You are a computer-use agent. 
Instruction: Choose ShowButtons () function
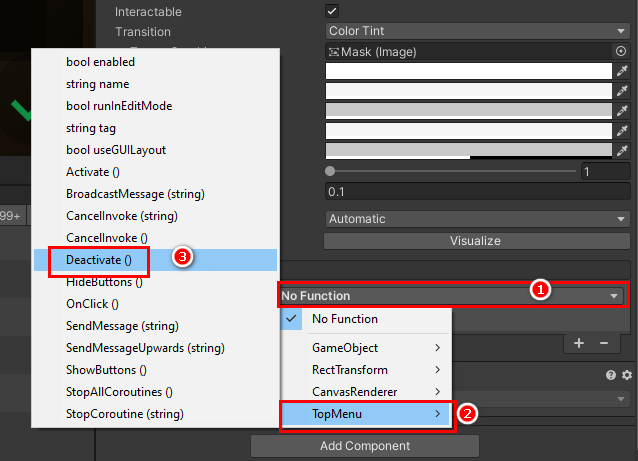(155, 370)
